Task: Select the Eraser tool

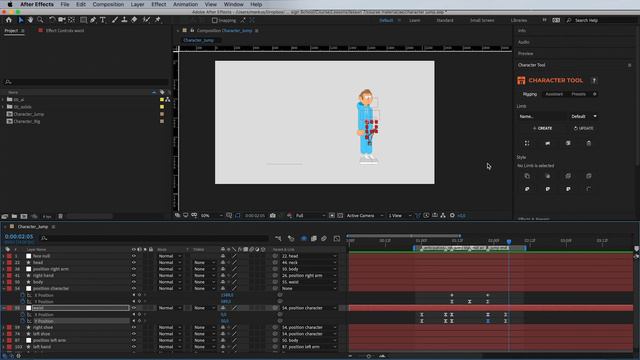Action: tap(134, 20)
